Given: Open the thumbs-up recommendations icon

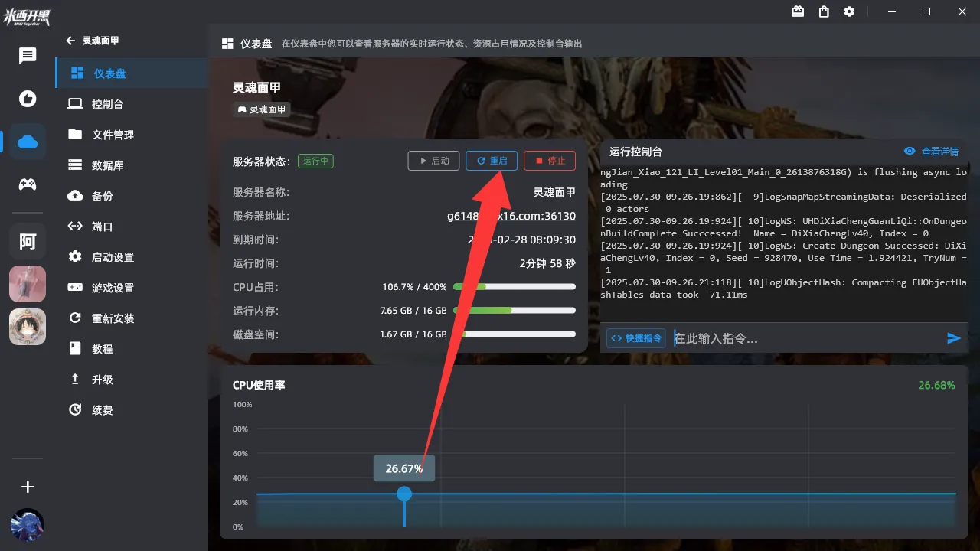Looking at the screenshot, I should pyautogui.click(x=28, y=98).
